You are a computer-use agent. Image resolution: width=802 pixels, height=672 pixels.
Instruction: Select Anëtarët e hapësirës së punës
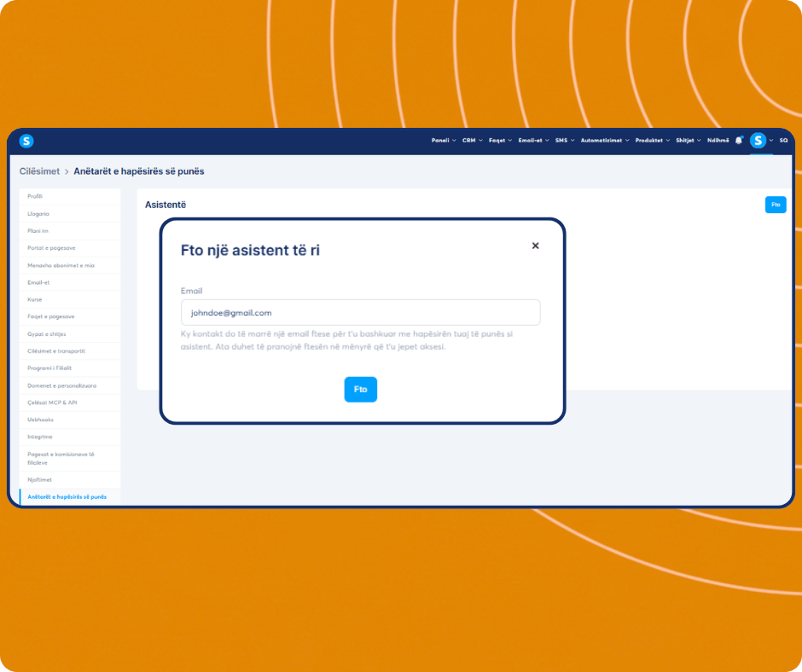point(70,496)
